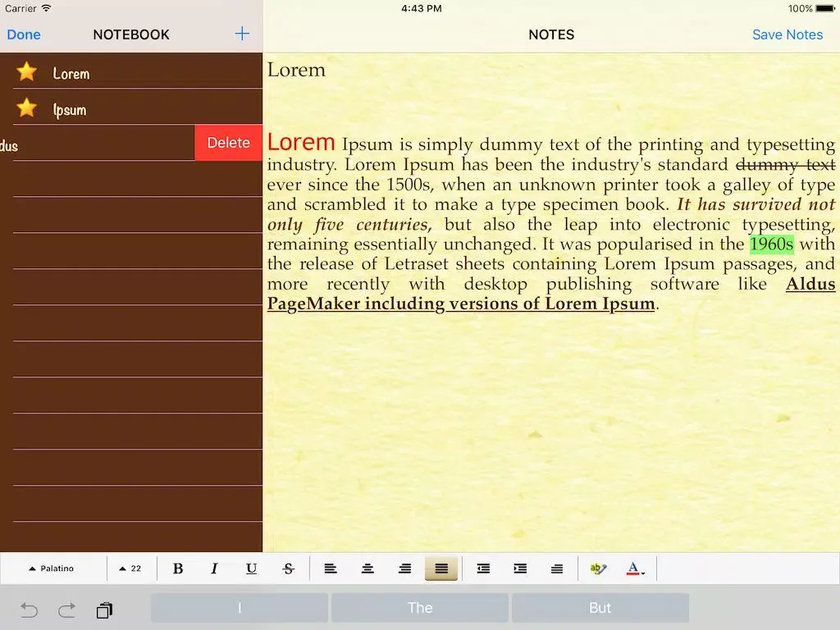The height and width of the screenshot is (630, 840).
Task: Increase paragraph indent
Action: tap(520, 568)
